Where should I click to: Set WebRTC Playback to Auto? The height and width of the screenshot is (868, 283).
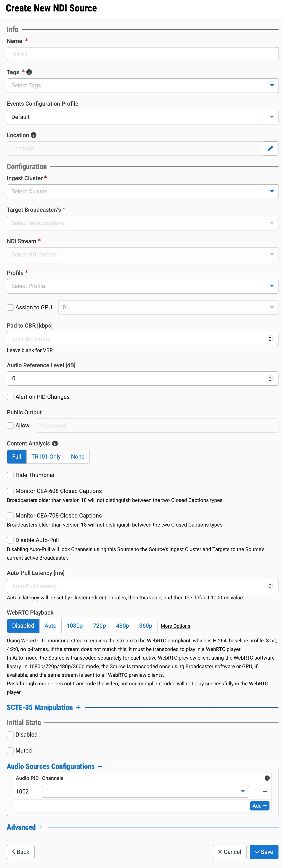point(51,626)
